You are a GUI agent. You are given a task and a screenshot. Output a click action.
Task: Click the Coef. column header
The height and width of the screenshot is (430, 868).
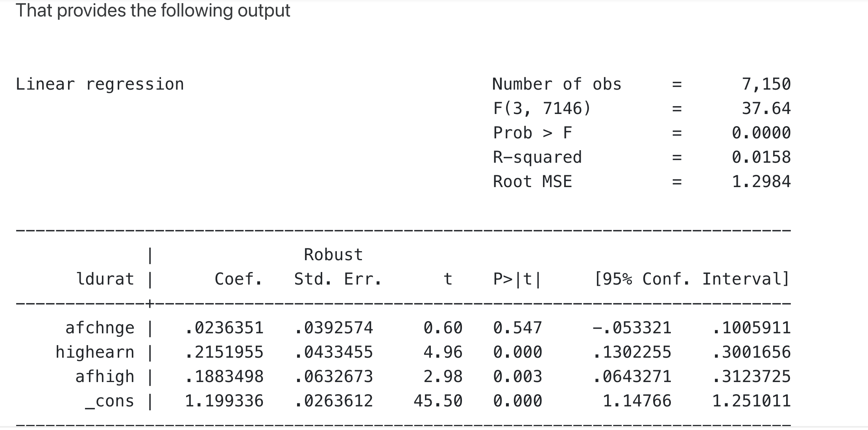tap(238, 279)
